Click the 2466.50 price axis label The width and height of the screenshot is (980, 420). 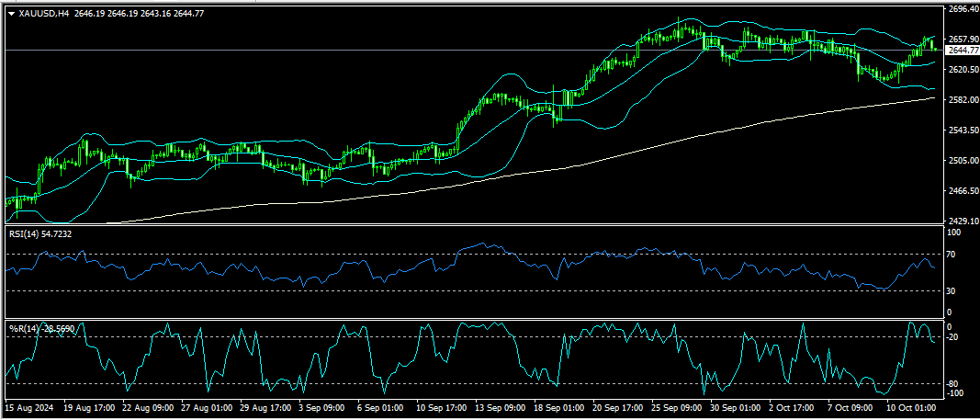tap(960, 191)
